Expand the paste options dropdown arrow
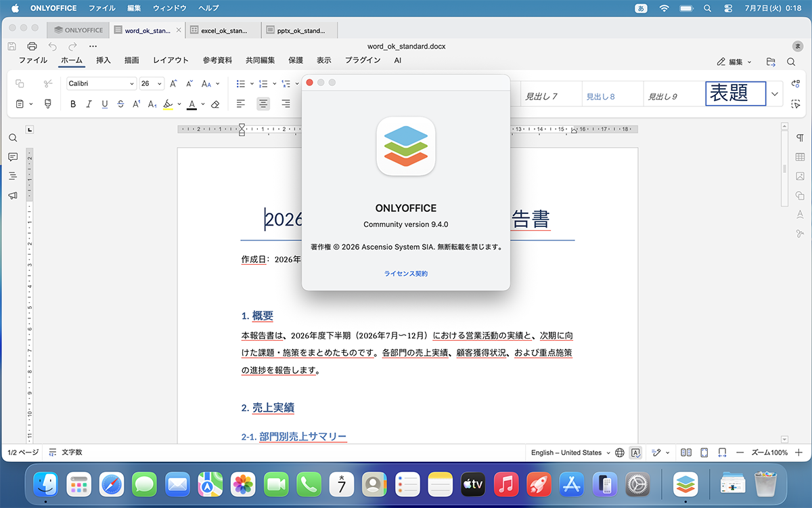Screen dimensions: 812x508 pyautogui.click(x=30, y=104)
